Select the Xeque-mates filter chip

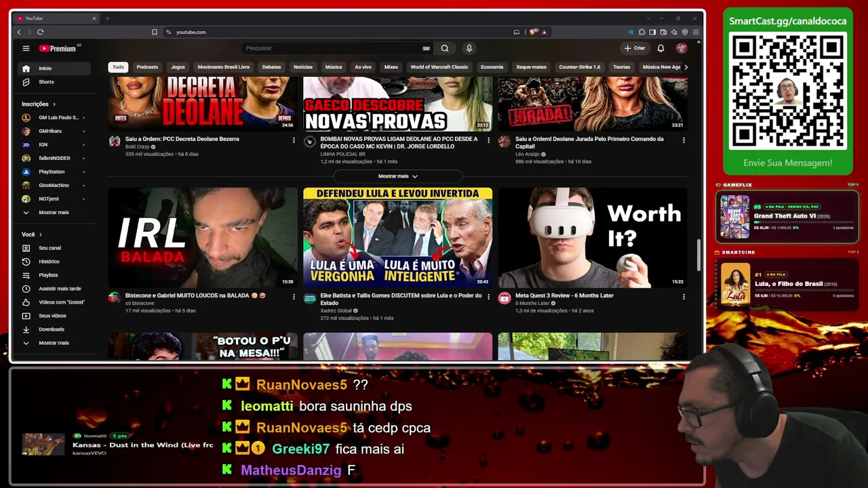(531, 67)
